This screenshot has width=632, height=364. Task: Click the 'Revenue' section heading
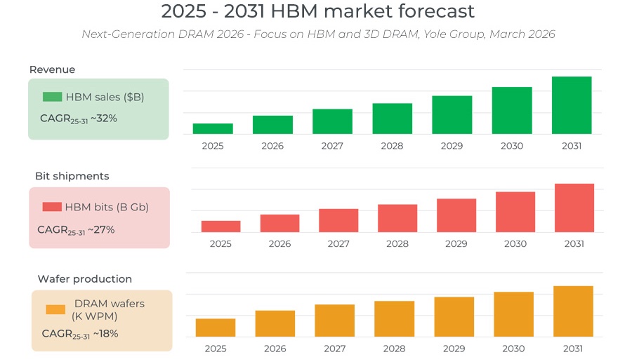click(52, 69)
